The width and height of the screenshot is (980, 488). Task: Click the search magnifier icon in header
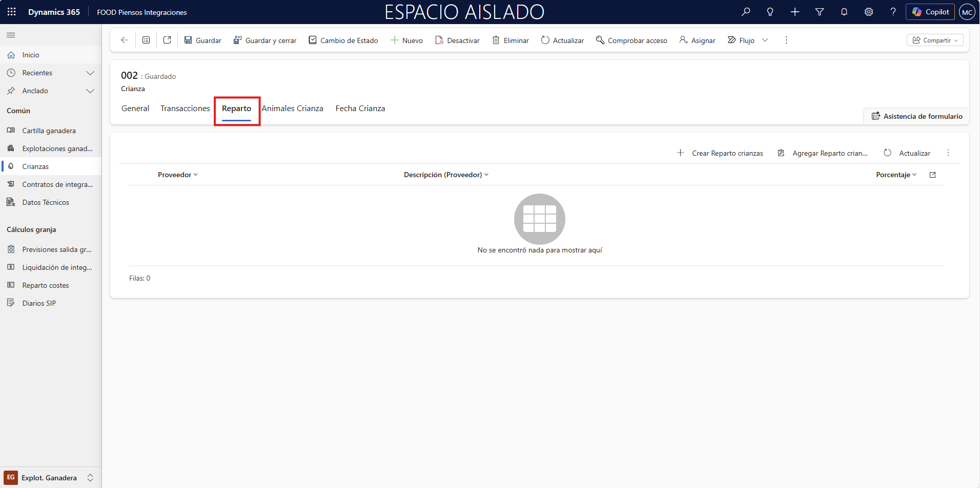pos(746,12)
